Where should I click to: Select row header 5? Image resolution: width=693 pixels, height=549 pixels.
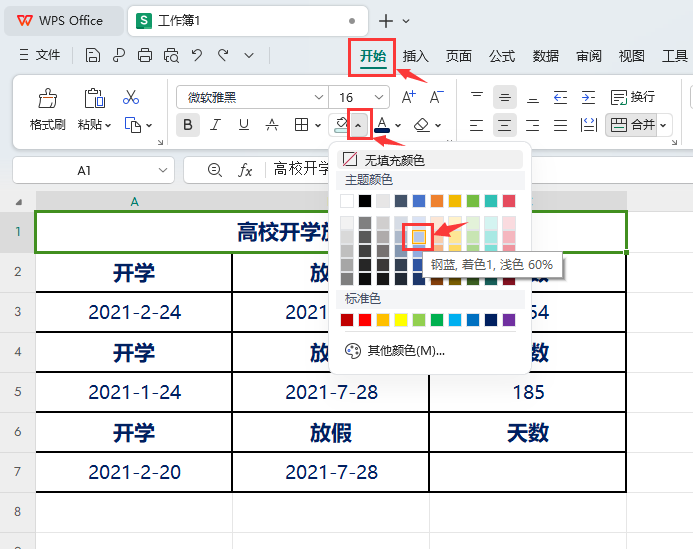tap(18, 392)
